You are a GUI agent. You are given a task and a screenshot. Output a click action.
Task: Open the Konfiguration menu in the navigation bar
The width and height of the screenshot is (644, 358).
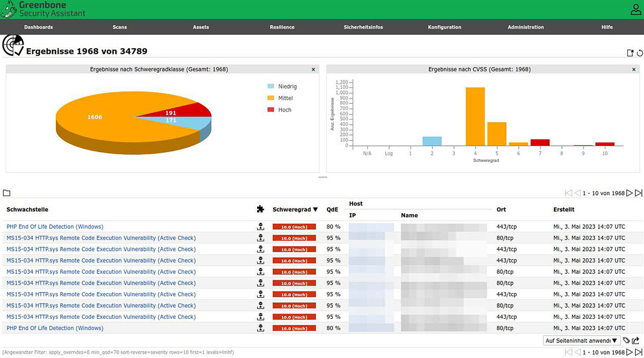click(x=444, y=27)
